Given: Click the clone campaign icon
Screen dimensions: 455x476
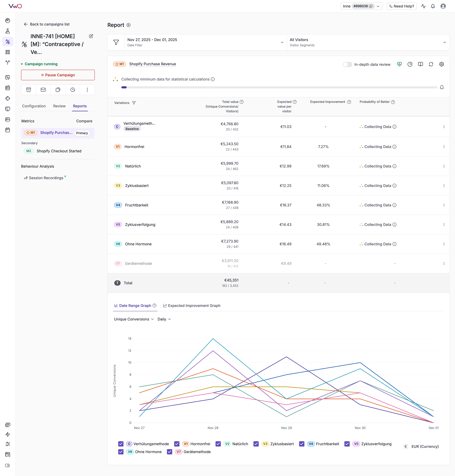Looking at the screenshot, I should click(x=58, y=90).
